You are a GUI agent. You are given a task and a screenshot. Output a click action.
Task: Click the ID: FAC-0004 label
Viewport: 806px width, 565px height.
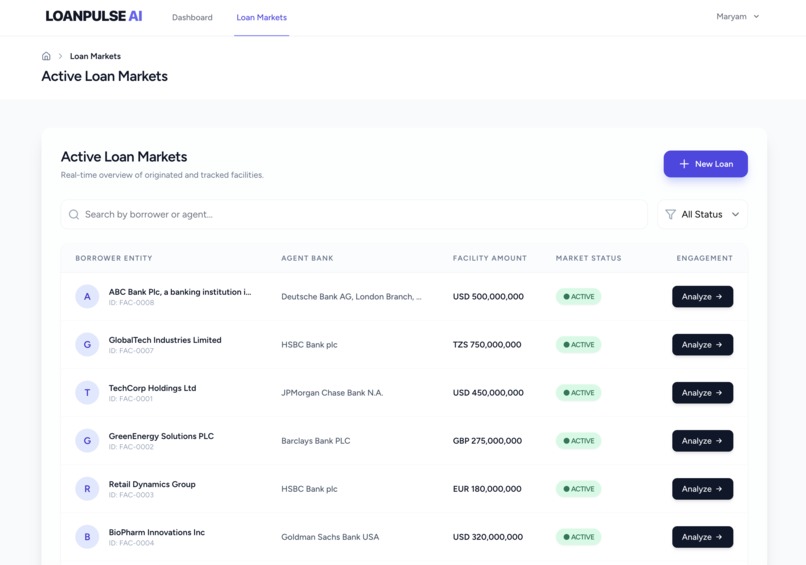tap(131, 543)
